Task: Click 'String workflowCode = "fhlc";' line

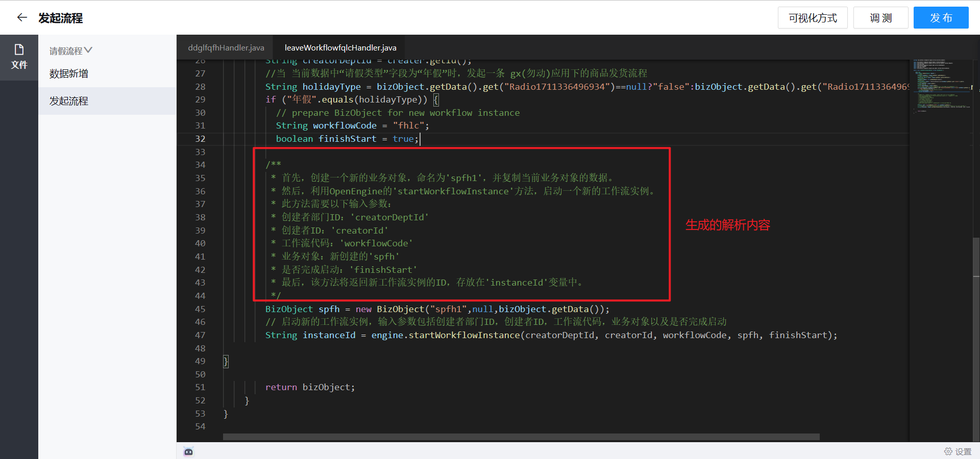Action: coord(352,125)
